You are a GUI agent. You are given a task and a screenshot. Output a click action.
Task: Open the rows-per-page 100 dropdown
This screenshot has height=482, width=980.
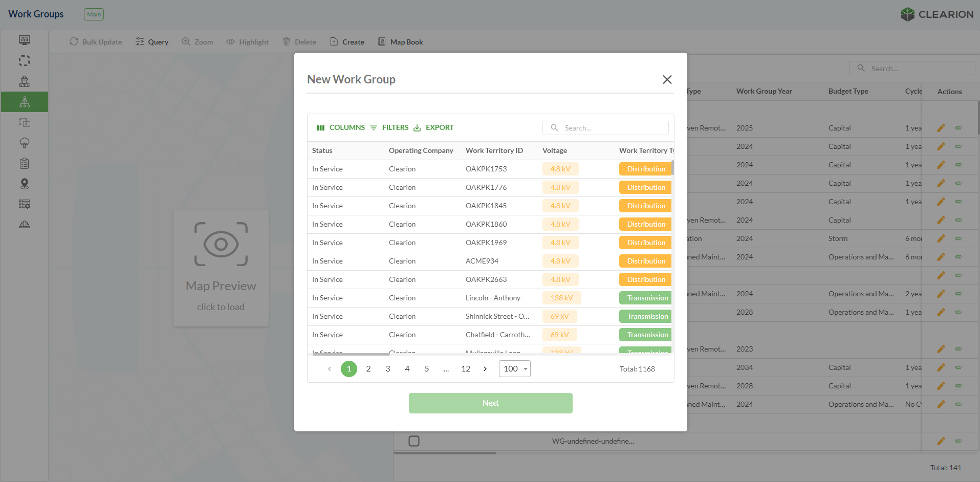(x=514, y=369)
